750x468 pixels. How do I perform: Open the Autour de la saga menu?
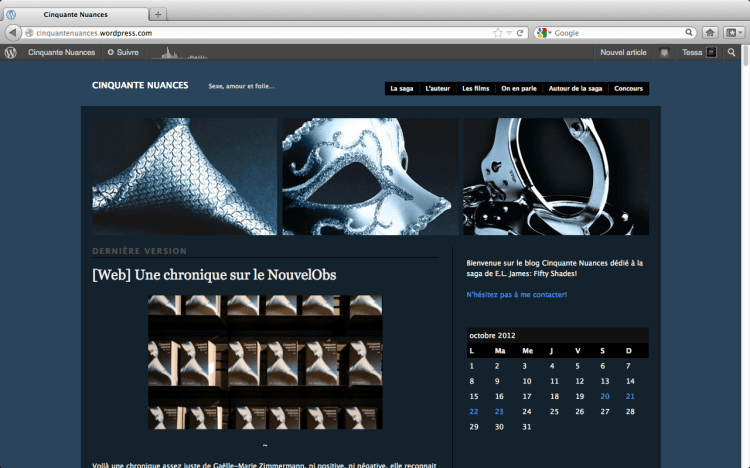pos(575,89)
